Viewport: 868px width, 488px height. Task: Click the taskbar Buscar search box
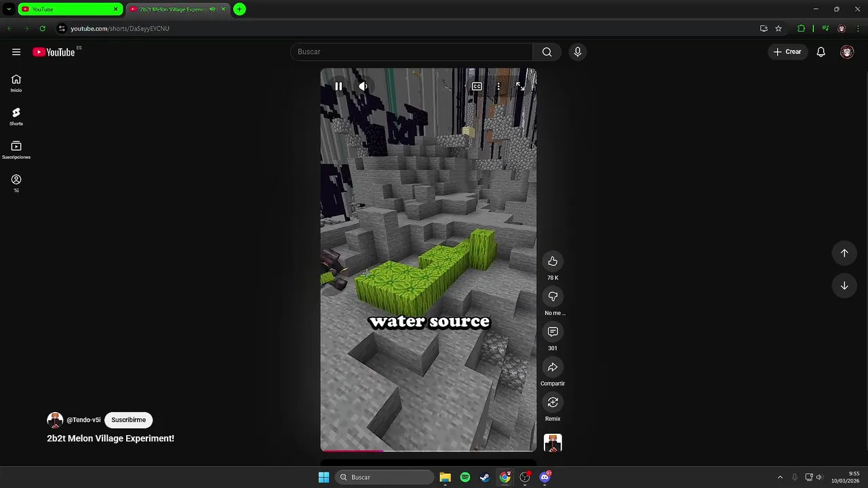coord(385,477)
